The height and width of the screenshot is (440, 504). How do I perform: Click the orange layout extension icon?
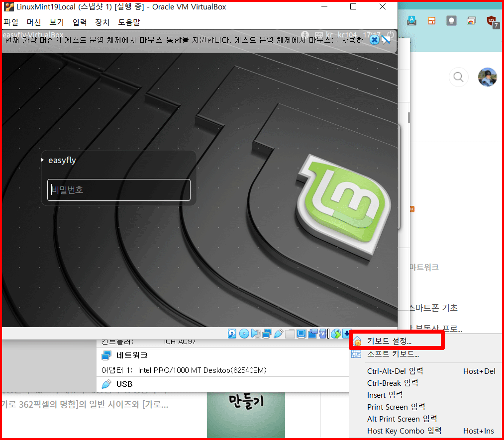point(431,21)
